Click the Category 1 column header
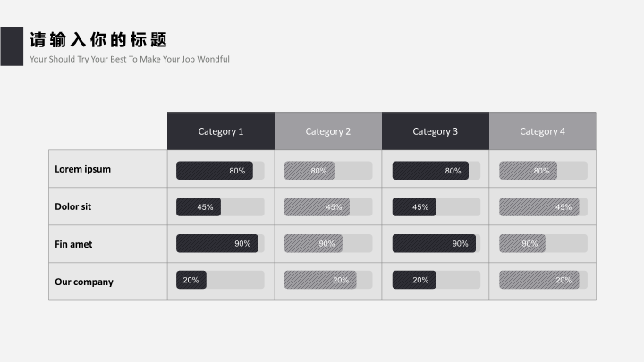The width and height of the screenshot is (644, 362). pyautogui.click(x=221, y=131)
